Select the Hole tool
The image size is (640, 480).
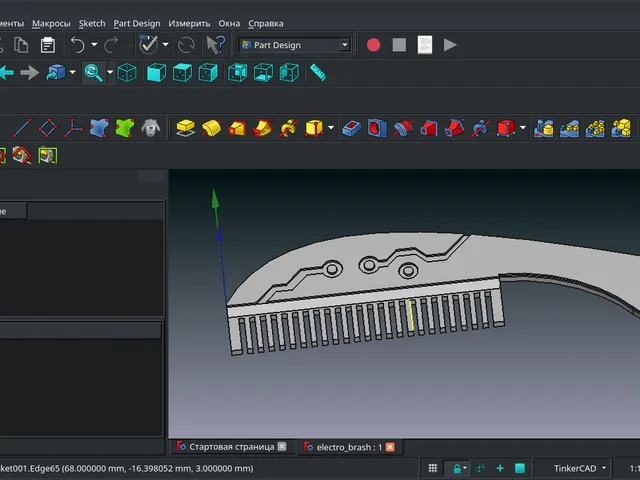pos(377,128)
